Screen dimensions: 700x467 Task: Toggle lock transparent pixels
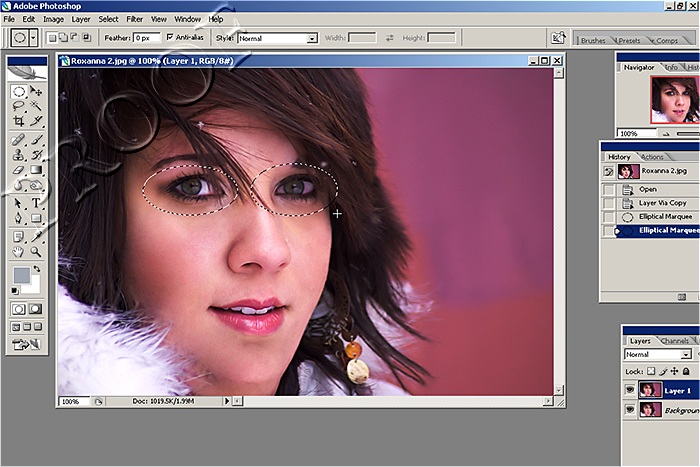(651, 371)
